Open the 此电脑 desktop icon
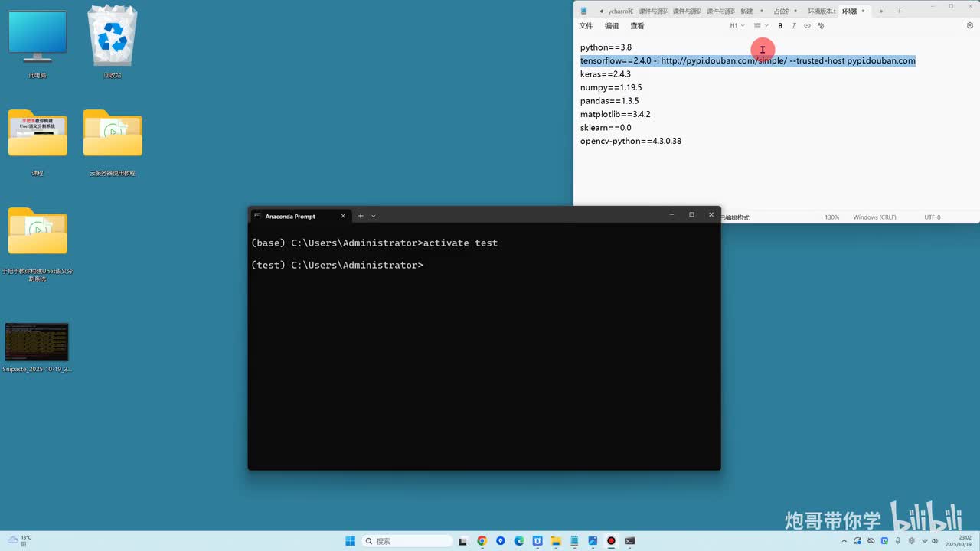This screenshot has width=980, height=551. [x=38, y=42]
